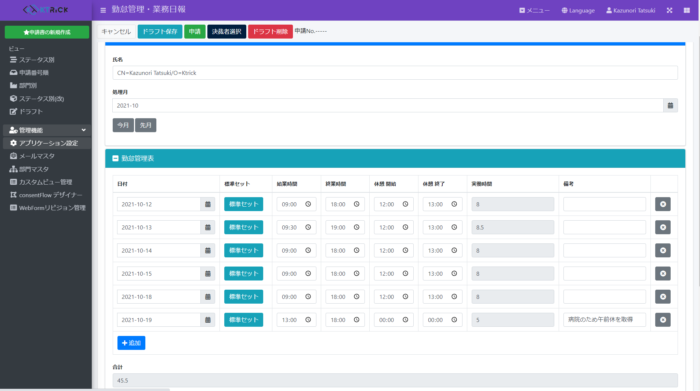
Task: Open calendar for 2021-10-12 row
Action: [x=208, y=204]
